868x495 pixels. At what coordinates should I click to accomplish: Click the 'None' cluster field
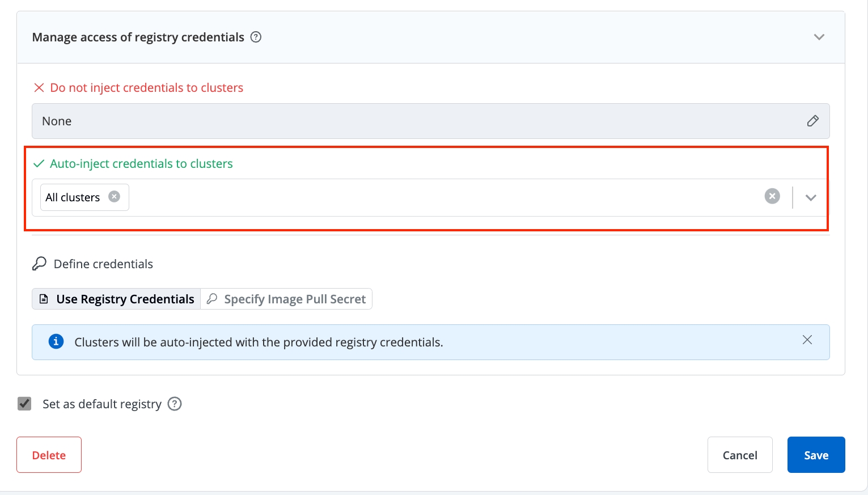pyautogui.click(x=431, y=121)
